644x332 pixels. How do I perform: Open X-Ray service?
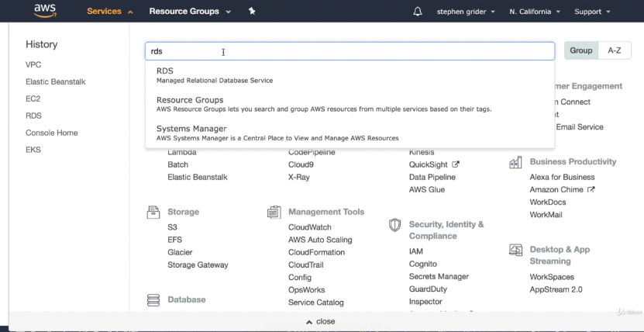pyautogui.click(x=299, y=177)
